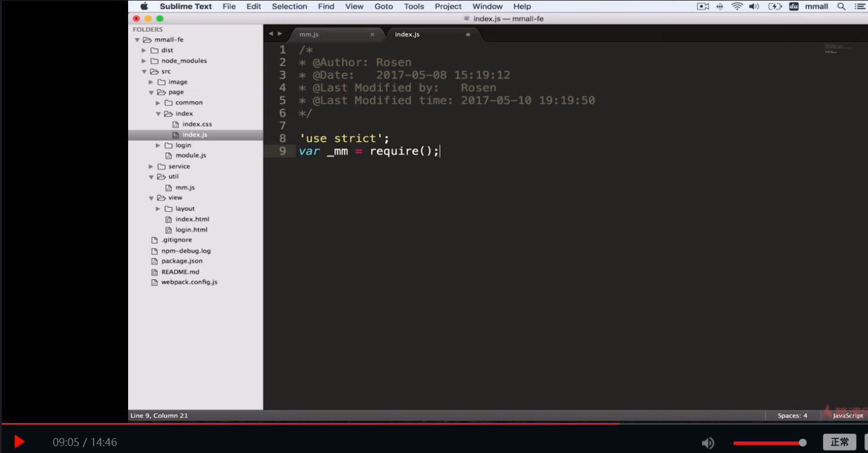Open module.js in the sidebar
This screenshot has height=453, width=868.
[x=191, y=156]
